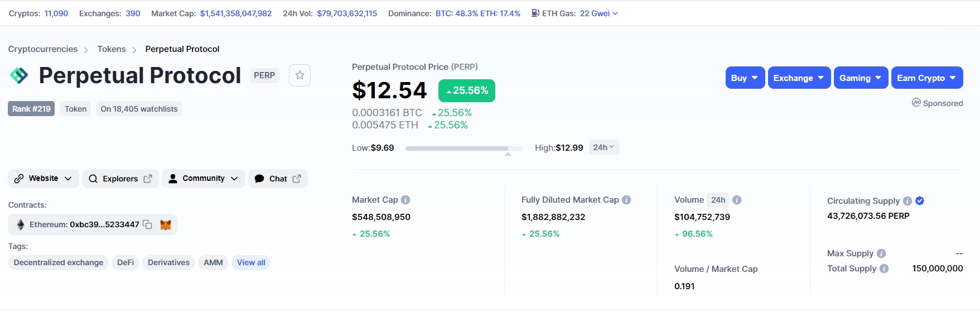Open the 24h low/high range selector

[604, 147]
